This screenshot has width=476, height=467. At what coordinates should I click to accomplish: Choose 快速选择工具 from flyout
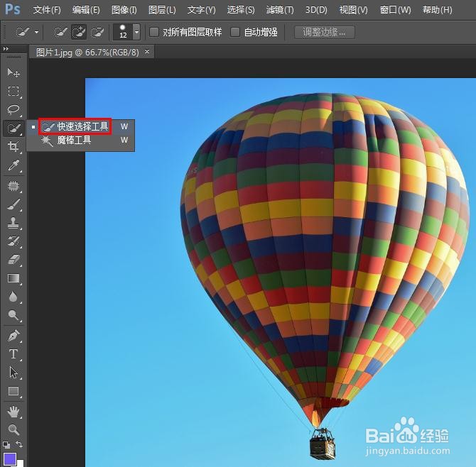point(81,126)
